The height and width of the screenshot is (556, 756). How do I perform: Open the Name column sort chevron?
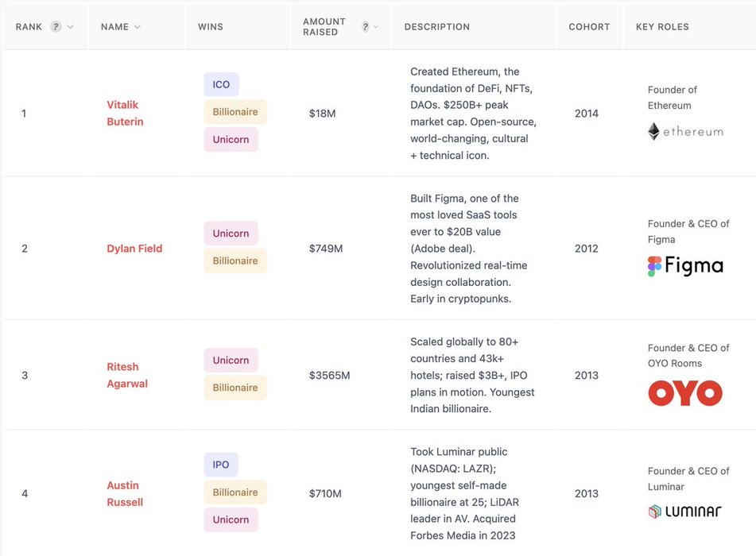point(138,27)
